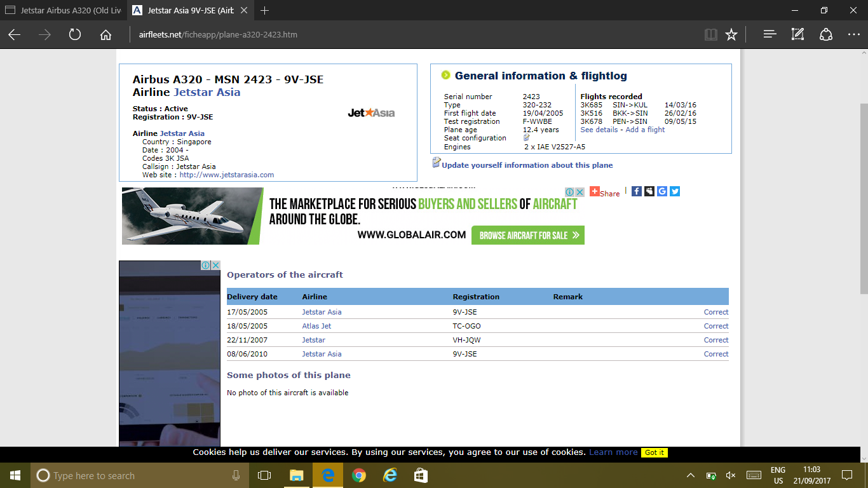Select the Jetstar Asia 9V-JSE tab
The height and width of the screenshot is (488, 868).
[189, 11]
